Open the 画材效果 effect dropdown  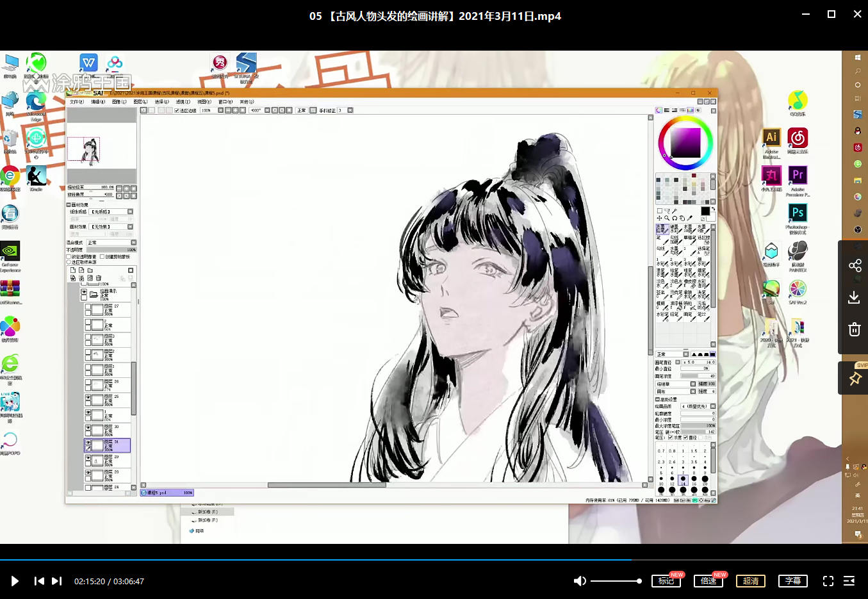[111, 227]
